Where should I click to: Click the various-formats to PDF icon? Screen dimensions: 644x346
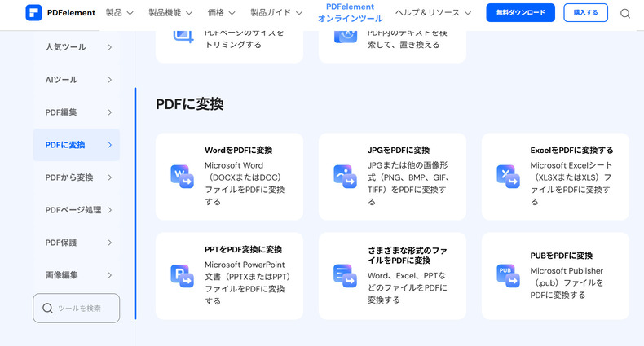(x=345, y=275)
